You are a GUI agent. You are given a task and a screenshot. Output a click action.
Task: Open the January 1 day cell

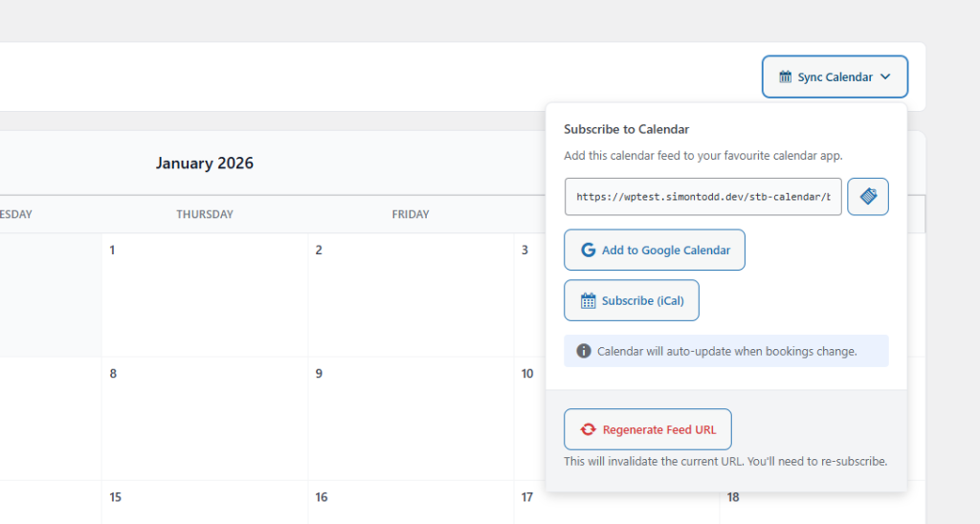tap(205, 295)
